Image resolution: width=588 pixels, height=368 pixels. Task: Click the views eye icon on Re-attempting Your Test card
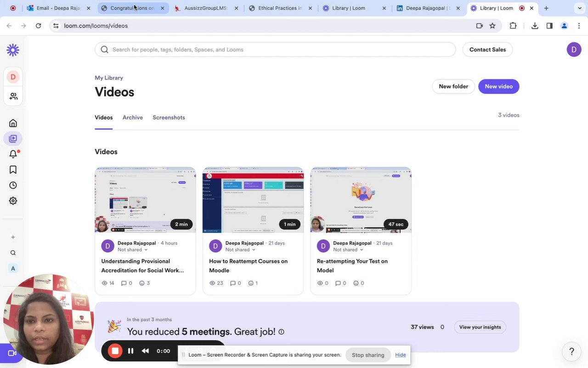coord(320,283)
